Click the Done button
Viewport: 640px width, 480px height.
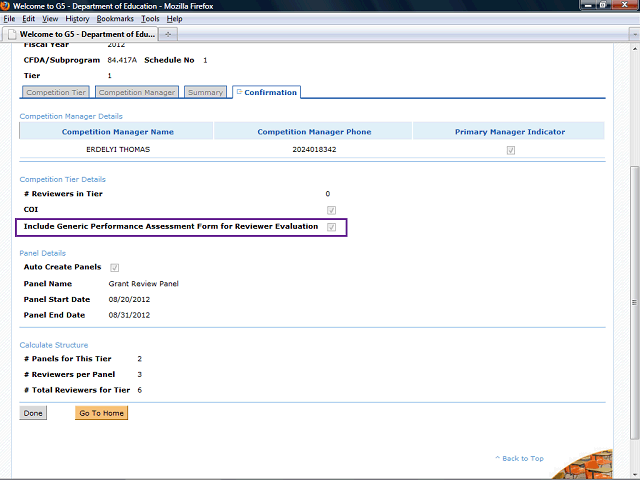click(33, 413)
